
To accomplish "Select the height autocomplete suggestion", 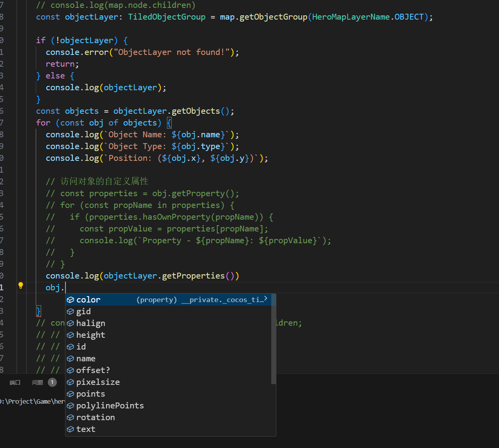I will (x=168, y=335).
